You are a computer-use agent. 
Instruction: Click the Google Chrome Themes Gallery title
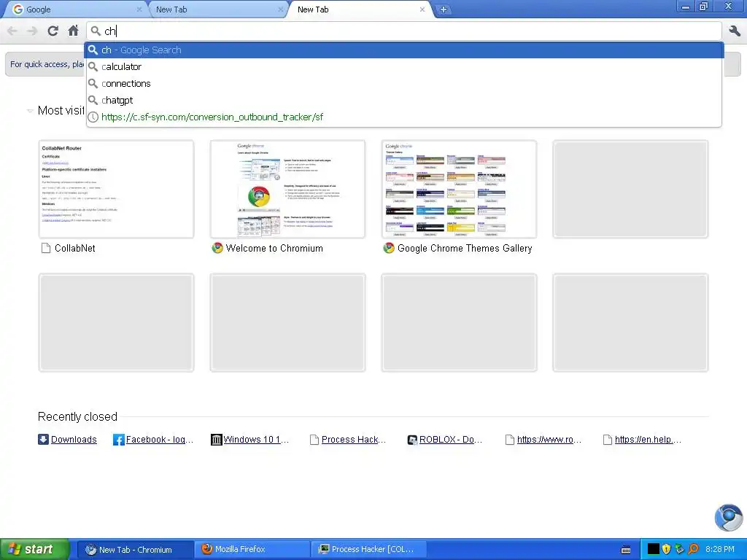point(465,248)
